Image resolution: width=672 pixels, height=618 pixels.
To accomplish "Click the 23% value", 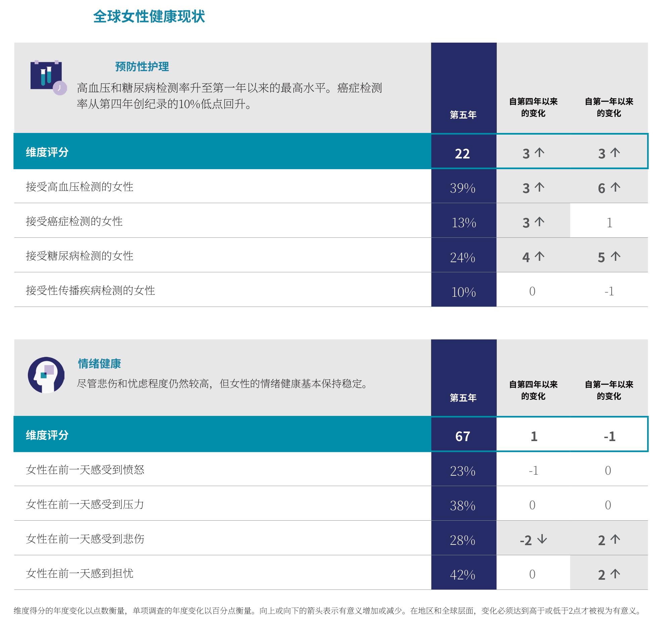I will point(463,471).
